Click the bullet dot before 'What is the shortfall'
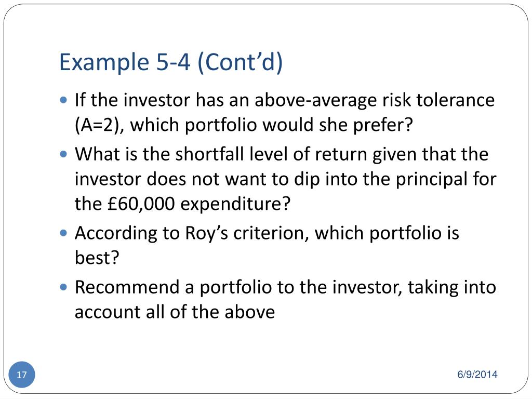This screenshot has height=399, width=532. [63, 154]
